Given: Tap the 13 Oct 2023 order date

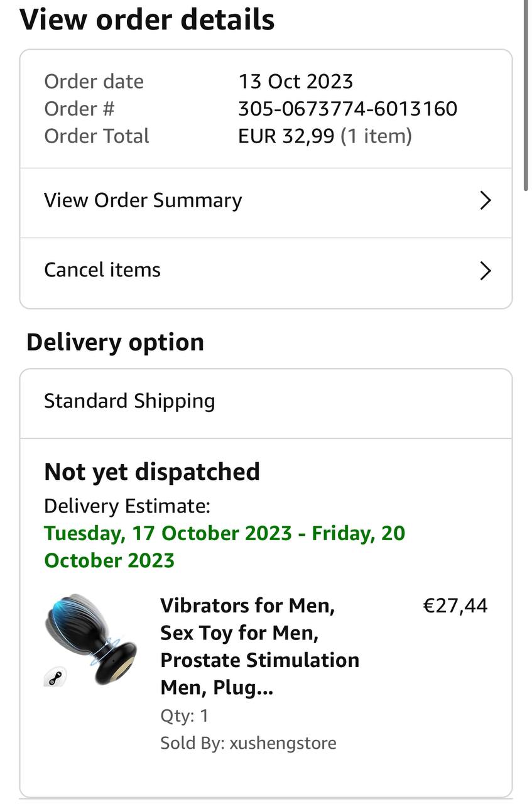Looking at the screenshot, I should (295, 81).
